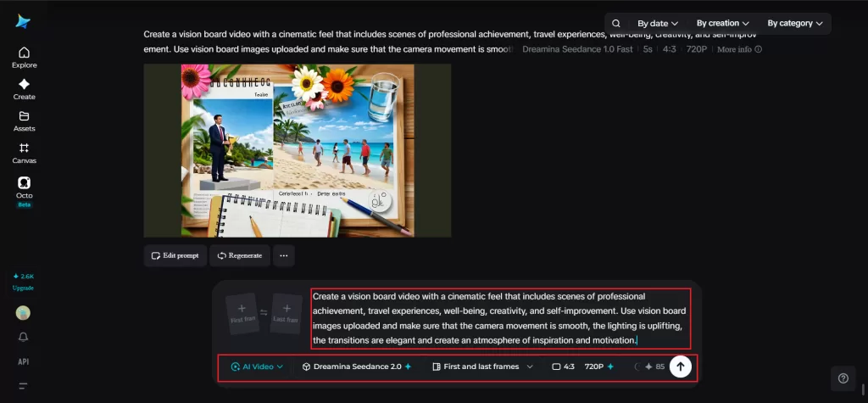Click the 85 credits cost indicator

tap(654, 367)
